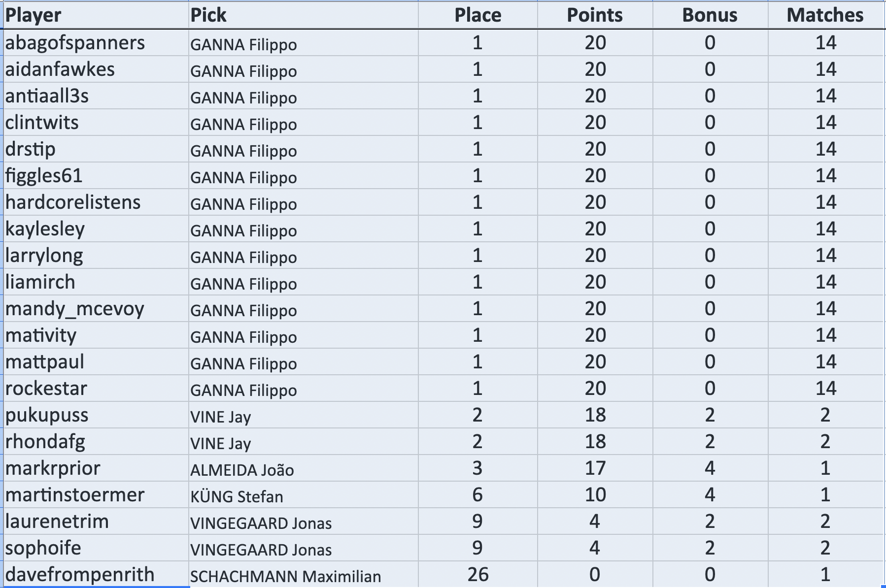Viewport: 886px width, 588px height.
Task: Click the pukupuss player cell
Action: pos(47,415)
